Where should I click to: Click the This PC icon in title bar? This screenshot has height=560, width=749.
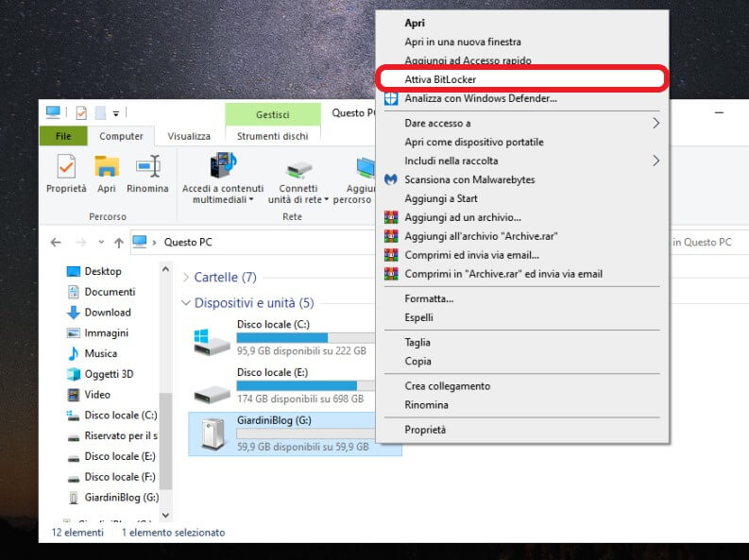(53, 112)
